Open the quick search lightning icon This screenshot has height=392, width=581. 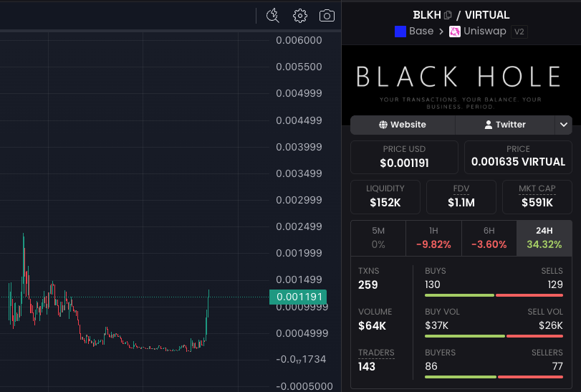coord(273,16)
